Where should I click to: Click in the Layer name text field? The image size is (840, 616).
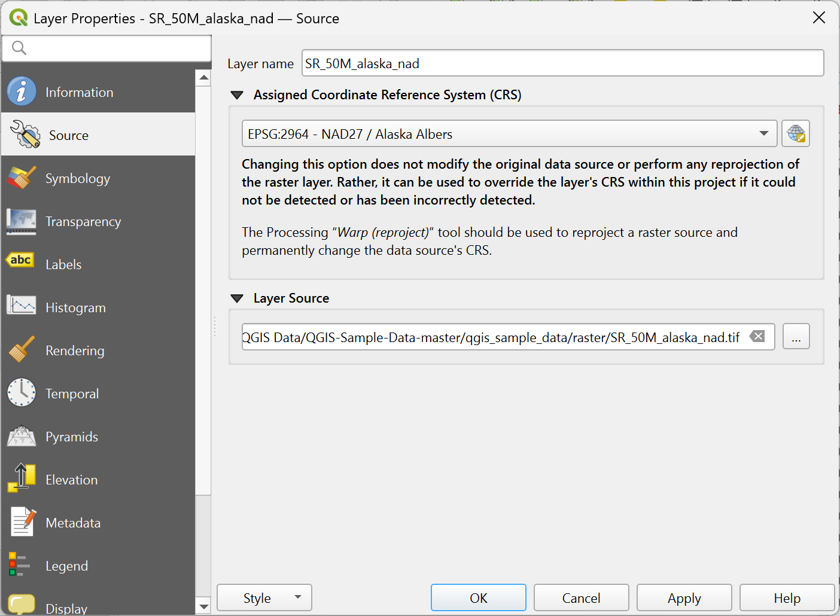coord(562,63)
